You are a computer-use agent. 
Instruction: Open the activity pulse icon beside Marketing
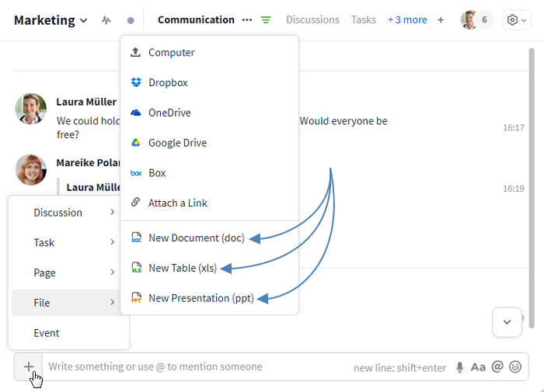point(106,20)
